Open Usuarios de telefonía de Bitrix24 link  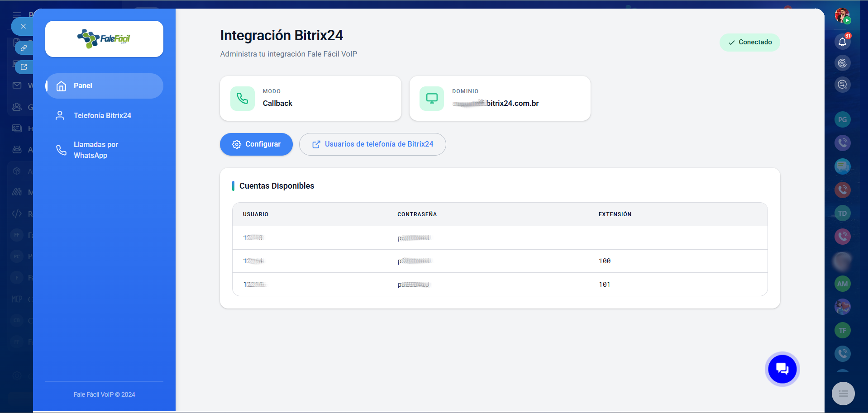tap(372, 144)
